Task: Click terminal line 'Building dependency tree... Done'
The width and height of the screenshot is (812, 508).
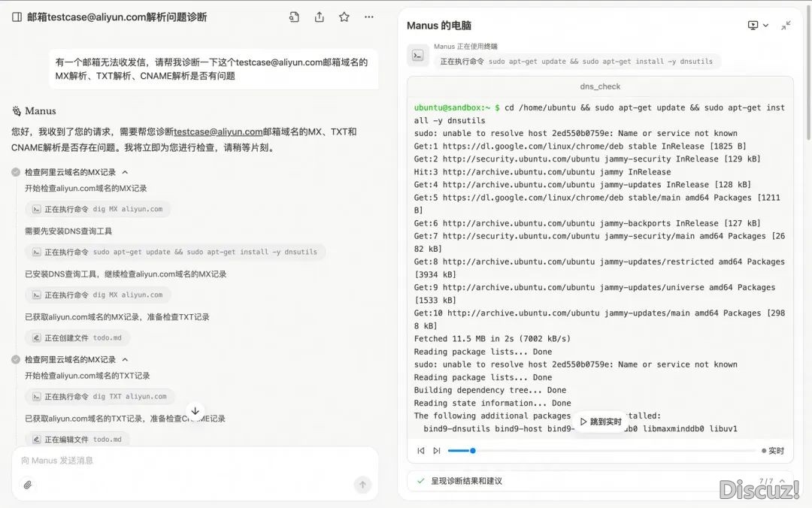Action: (490, 390)
